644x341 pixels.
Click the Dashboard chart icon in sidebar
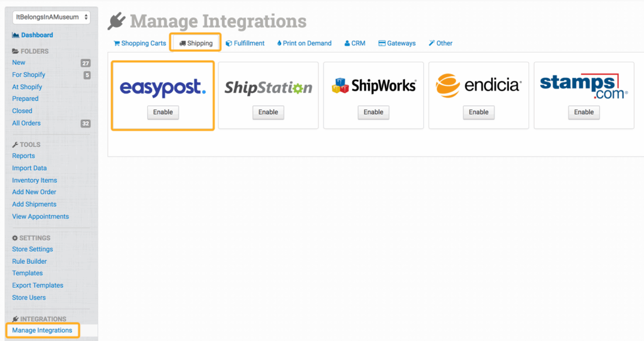coord(16,35)
